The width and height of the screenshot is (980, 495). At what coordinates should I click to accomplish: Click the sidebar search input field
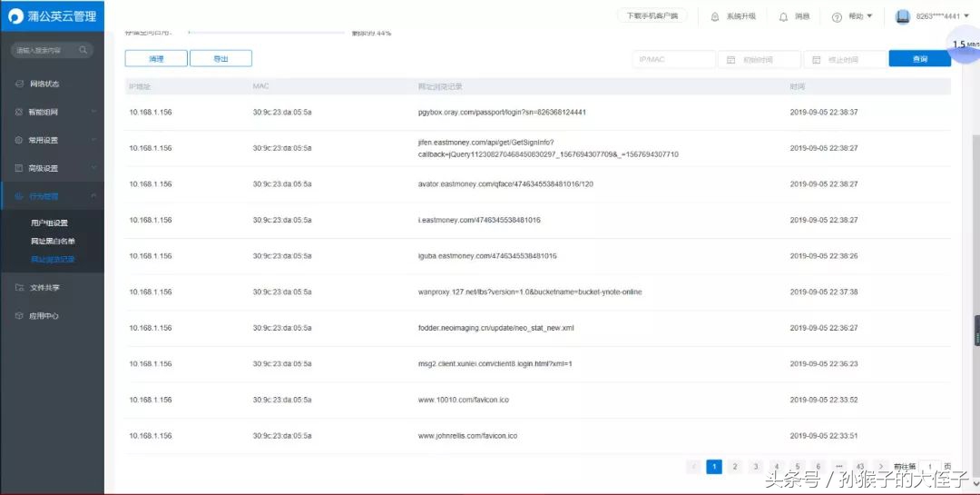point(52,50)
